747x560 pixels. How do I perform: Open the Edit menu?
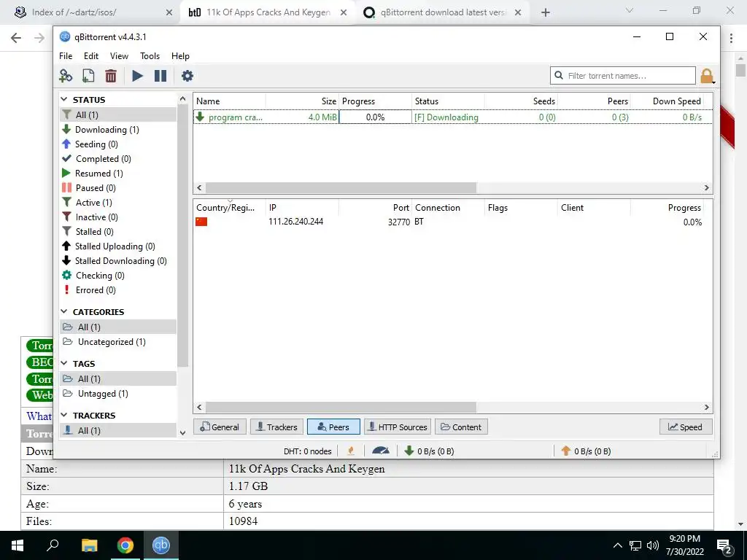[91, 55]
